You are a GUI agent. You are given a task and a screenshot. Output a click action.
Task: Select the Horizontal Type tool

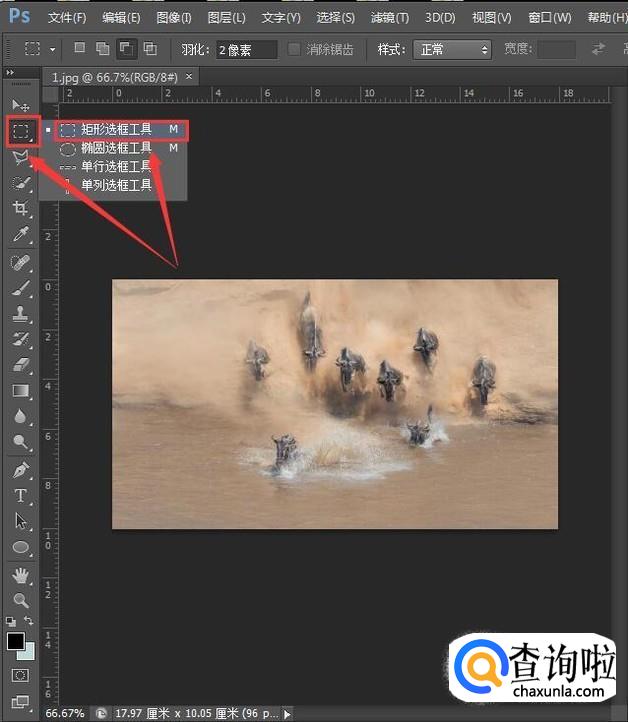(x=21, y=496)
